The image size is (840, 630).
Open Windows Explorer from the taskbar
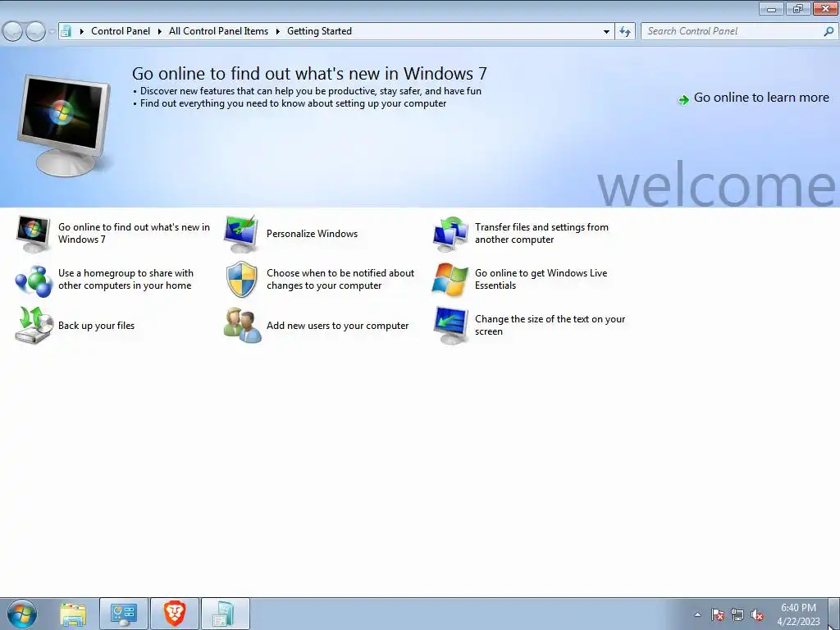click(x=73, y=614)
